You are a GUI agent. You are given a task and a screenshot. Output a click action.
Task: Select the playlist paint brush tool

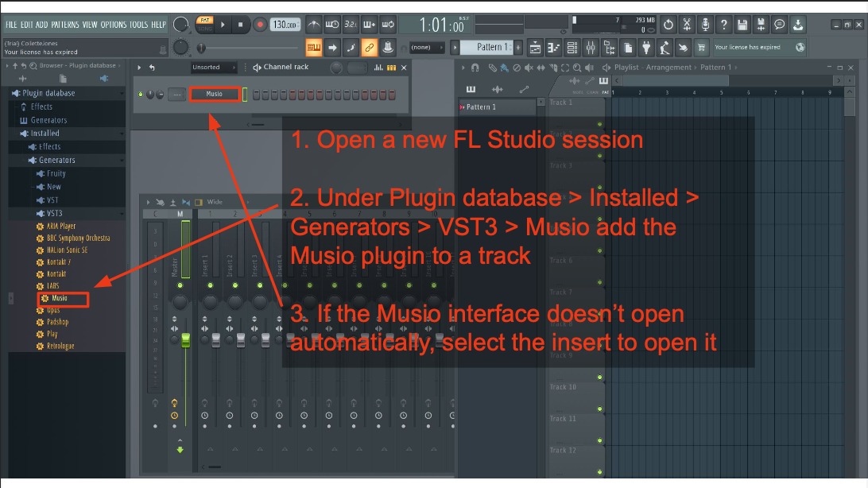(x=504, y=68)
